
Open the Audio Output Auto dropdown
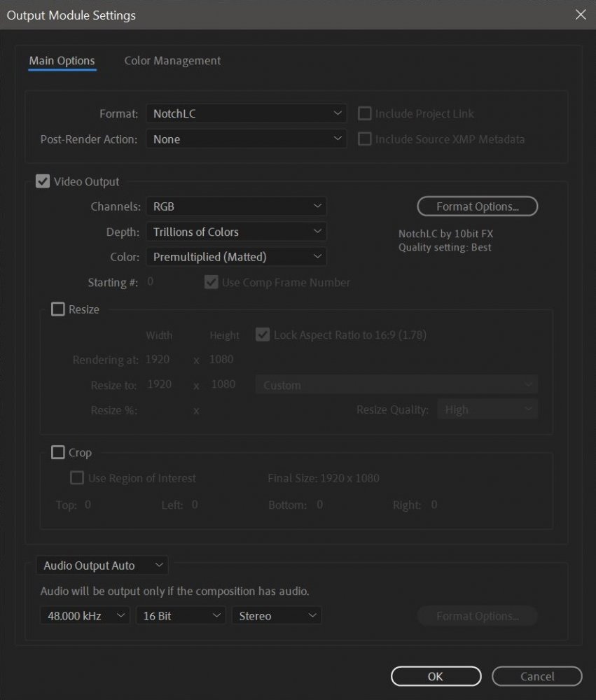point(102,566)
